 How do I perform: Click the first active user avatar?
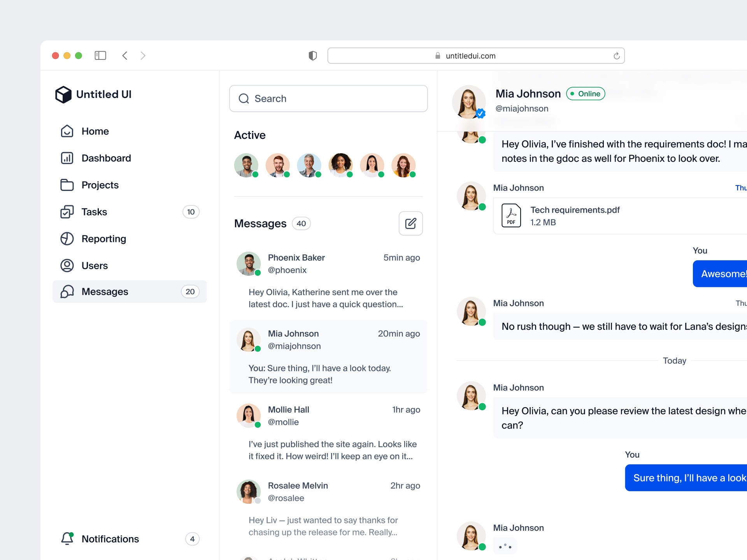click(x=246, y=165)
